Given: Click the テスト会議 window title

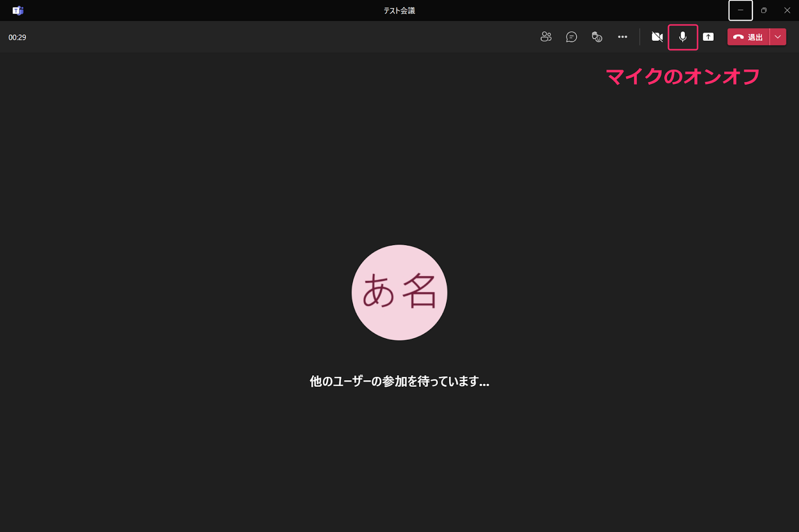Looking at the screenshot, I should [x=399, y=10].
